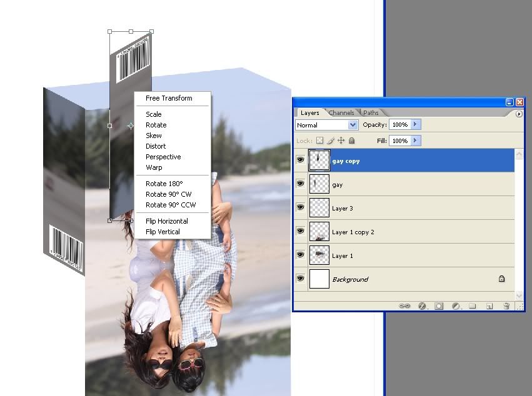Switch to the Channels tab
This screenshot has width=532, height=396.
click(x=341, y=113)
